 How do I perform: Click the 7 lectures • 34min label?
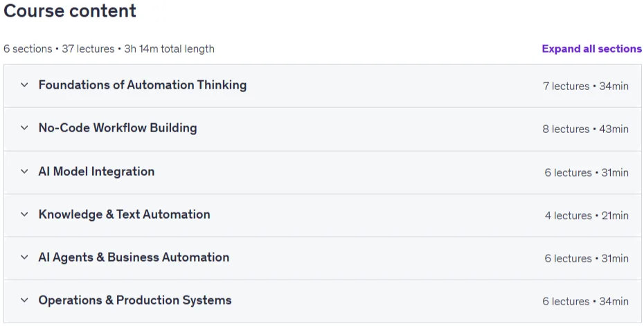click(586, 87)
